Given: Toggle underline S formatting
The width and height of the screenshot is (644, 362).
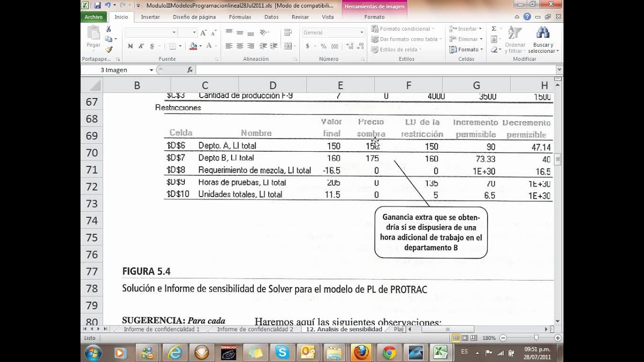Looking at the screenshot, I should [152, 46].
